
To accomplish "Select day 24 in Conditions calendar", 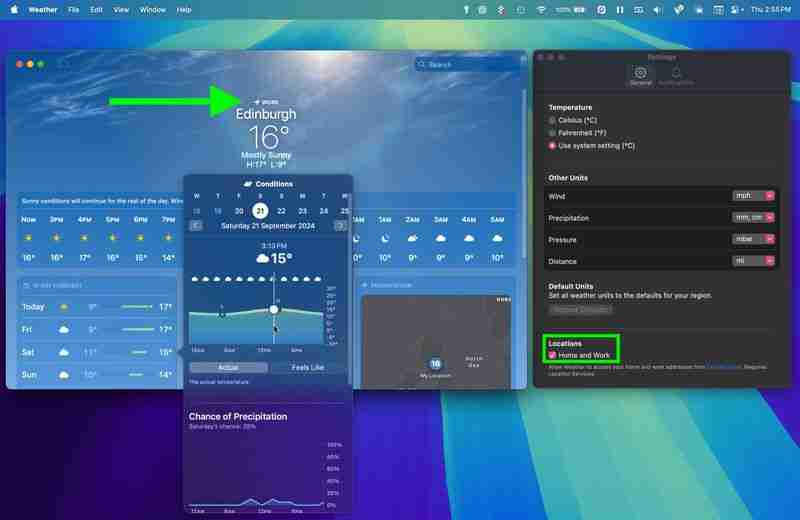I will pos(323,211).
